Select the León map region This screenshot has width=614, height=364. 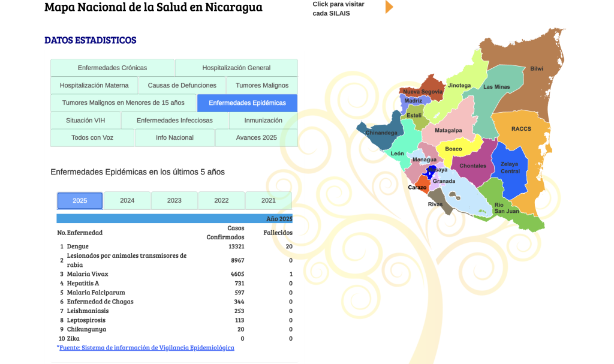(x=397, y=154)
